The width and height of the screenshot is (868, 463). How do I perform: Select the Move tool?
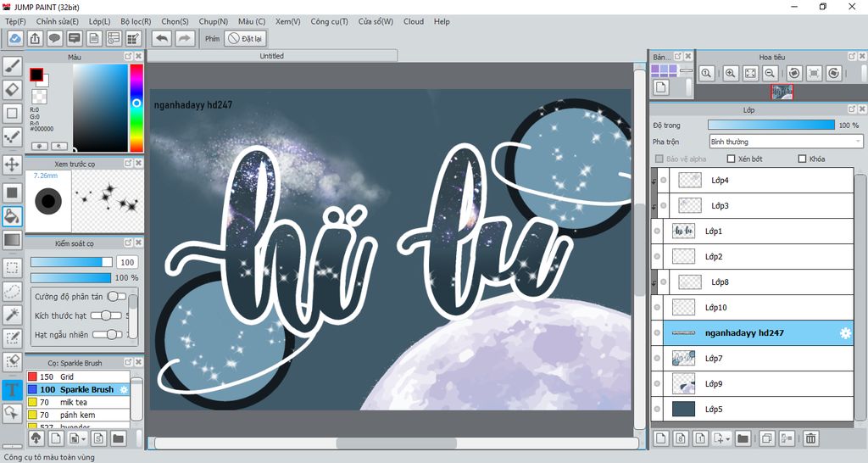pos(12,165)
